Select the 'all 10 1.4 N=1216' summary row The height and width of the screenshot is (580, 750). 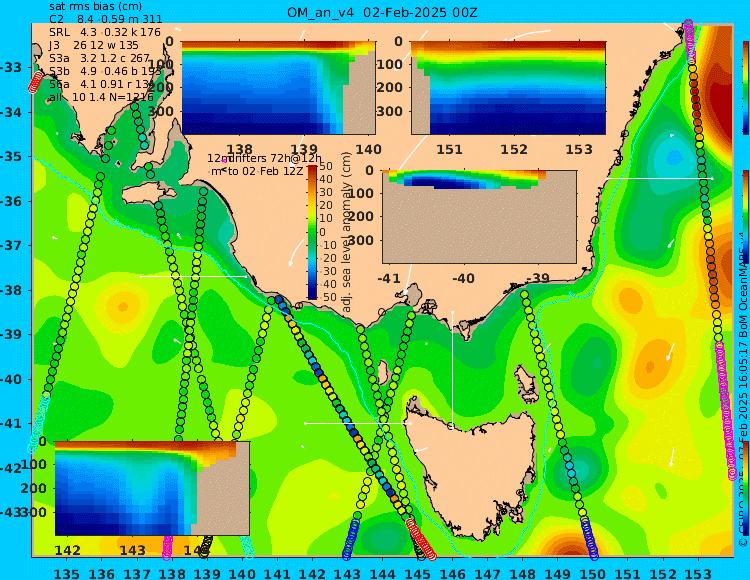point(101,98)
